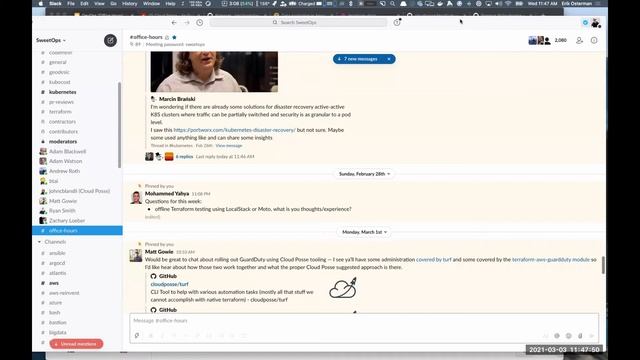Open the terraform-aws-guardduty module link
This screenshot has height=360, width=640.
551,260
